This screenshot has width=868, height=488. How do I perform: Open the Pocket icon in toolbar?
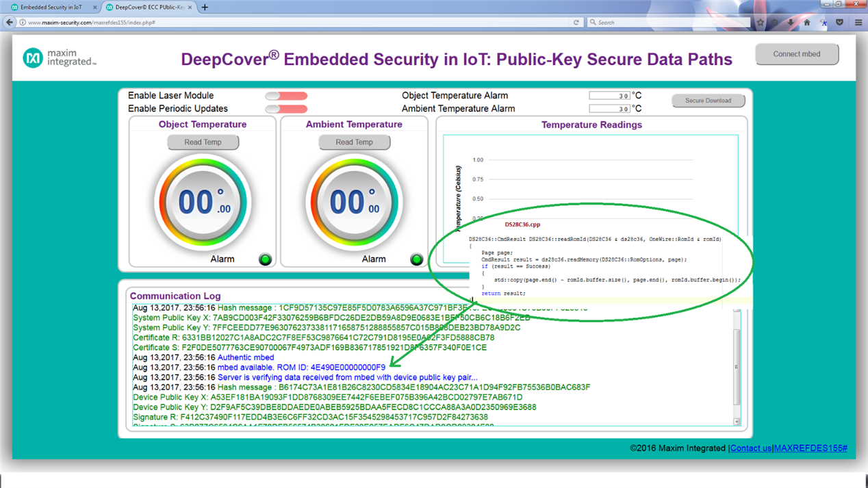pyautogui.click(x=840, y=23)
